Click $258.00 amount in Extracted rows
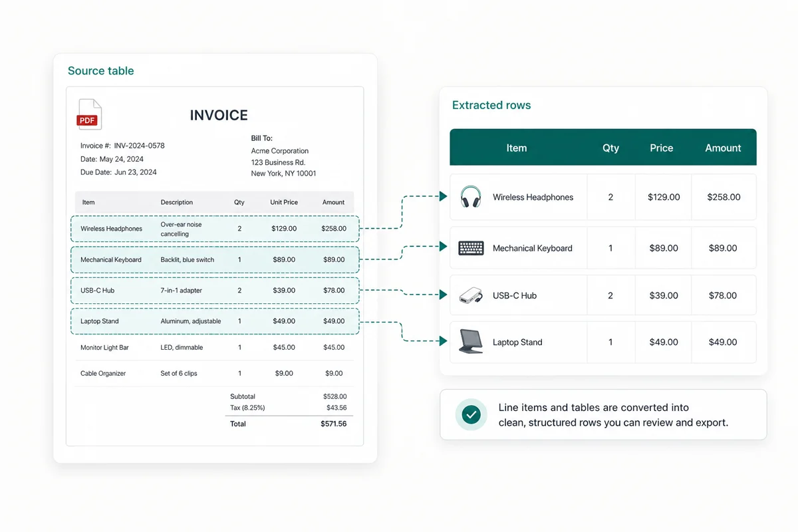 (724, 197)
